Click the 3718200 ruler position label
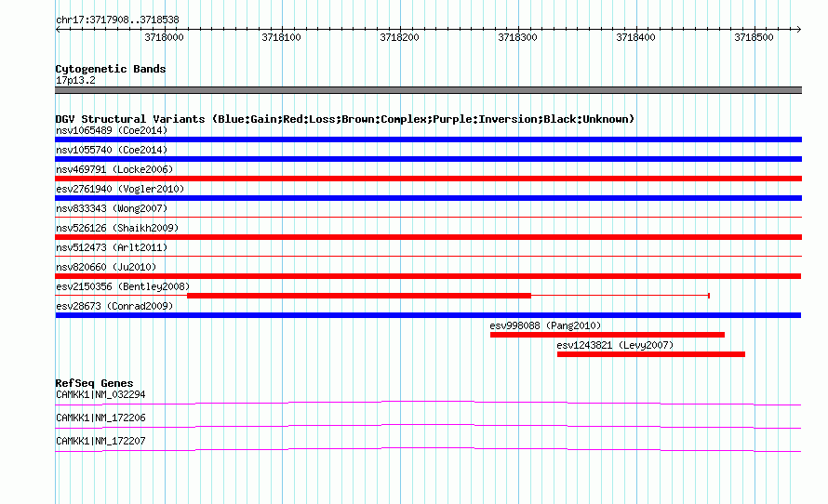The image size is (828, 504). tap(400, 37)
